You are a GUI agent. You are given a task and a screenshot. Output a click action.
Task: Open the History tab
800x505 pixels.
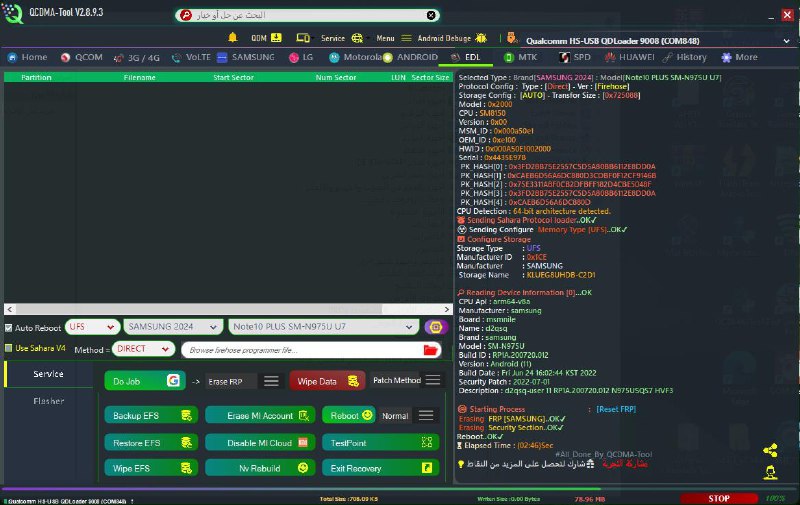tap(685, 57)
